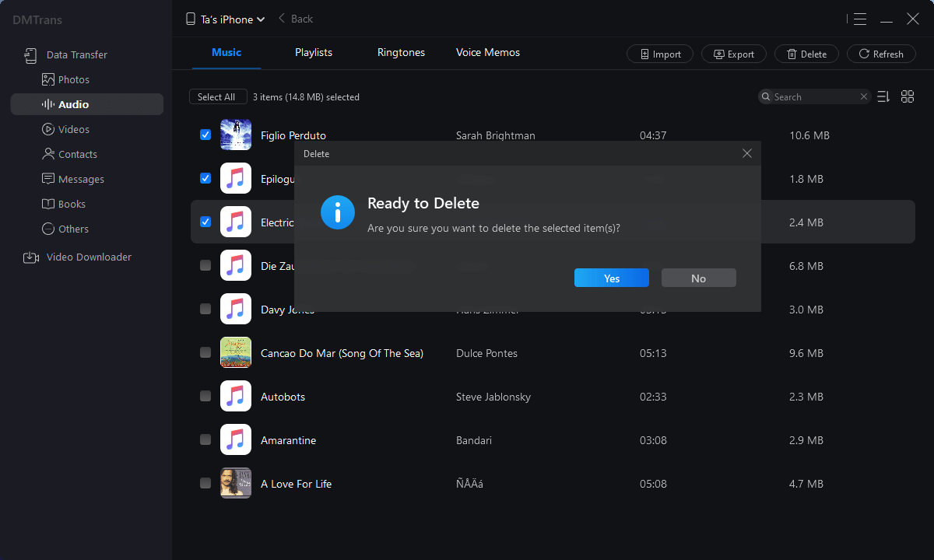This screenshot has height=560, width=934.
Task: Open the Voice Memos tab
Action: [488, 53]
